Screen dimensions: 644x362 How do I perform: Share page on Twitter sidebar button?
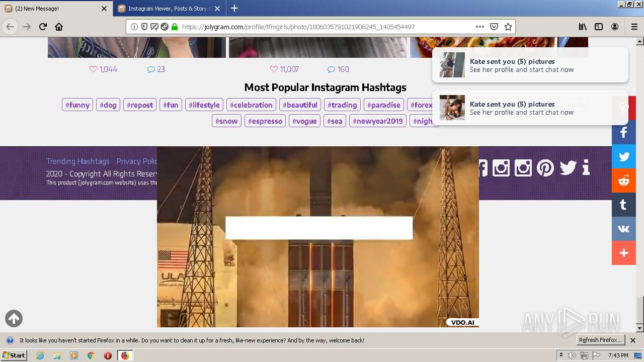tap(624, 156)
